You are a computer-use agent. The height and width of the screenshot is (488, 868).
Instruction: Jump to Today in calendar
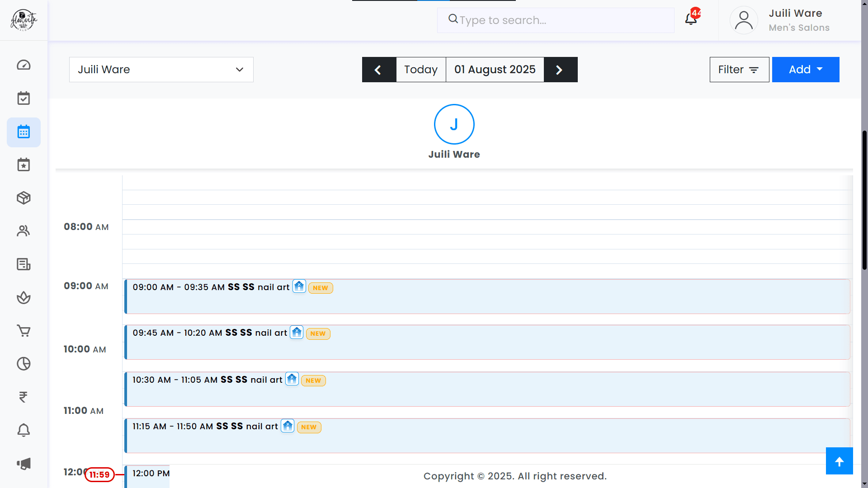pos(420,70)
